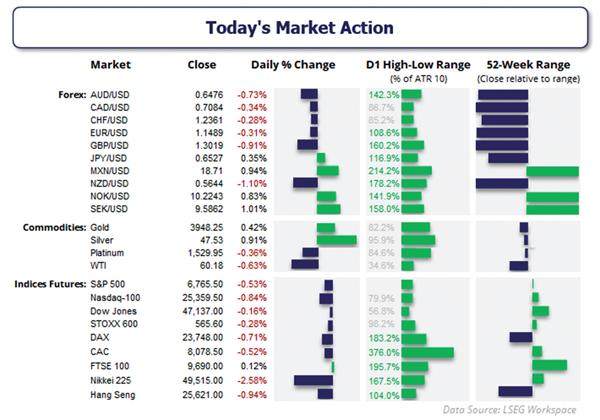
Task: Click the FTSE 100 52-week range bar
Action: coord(550,366)
